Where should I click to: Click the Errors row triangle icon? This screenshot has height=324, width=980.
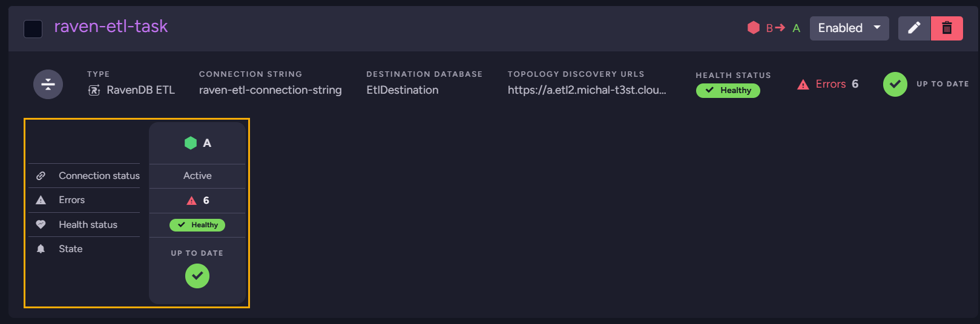click(41, 200)
